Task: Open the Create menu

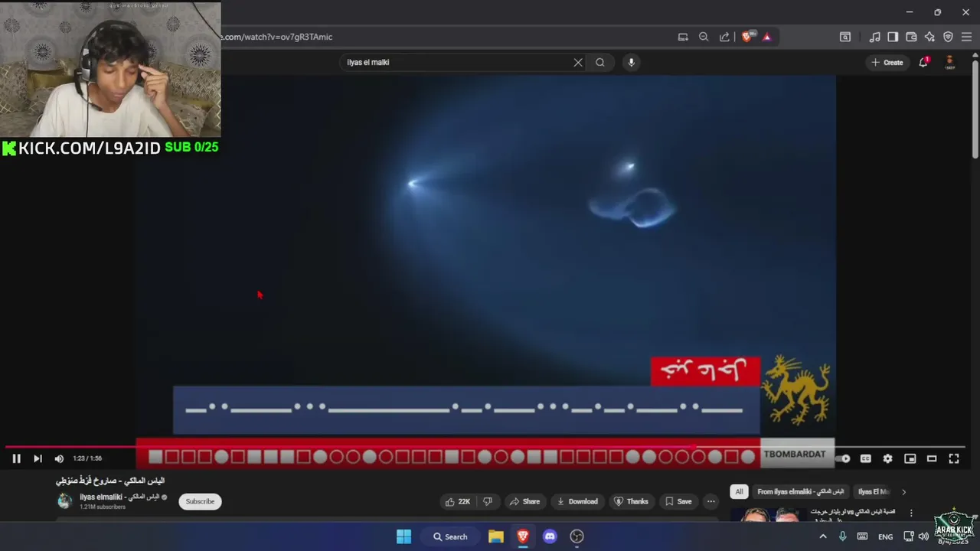Action: [x=887, y=63]
